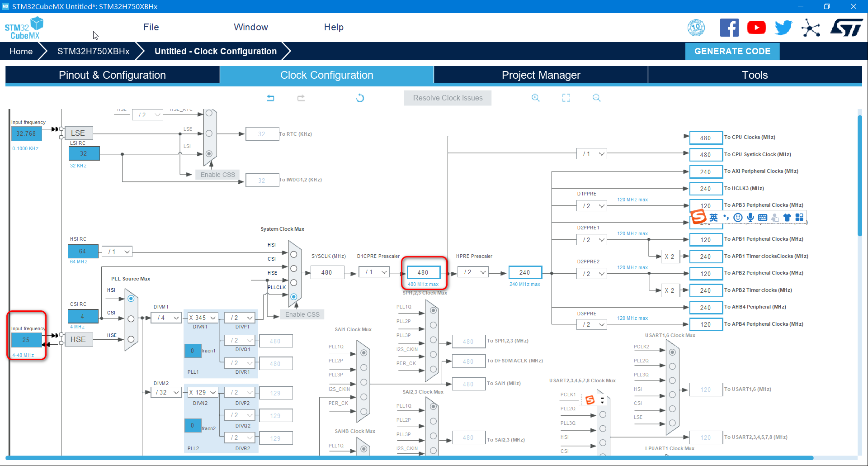Open the D1PPRE /2 dropdown
Screen dimensions: 868x466
pyautogui.click(x=591, y=206)
